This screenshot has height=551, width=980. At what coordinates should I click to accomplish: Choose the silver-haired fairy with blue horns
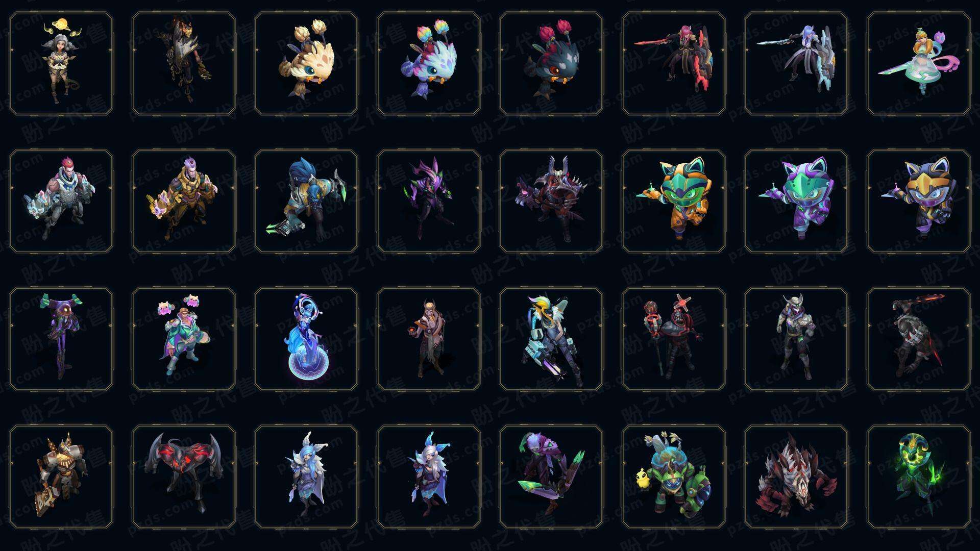click(x=429, y=477)
